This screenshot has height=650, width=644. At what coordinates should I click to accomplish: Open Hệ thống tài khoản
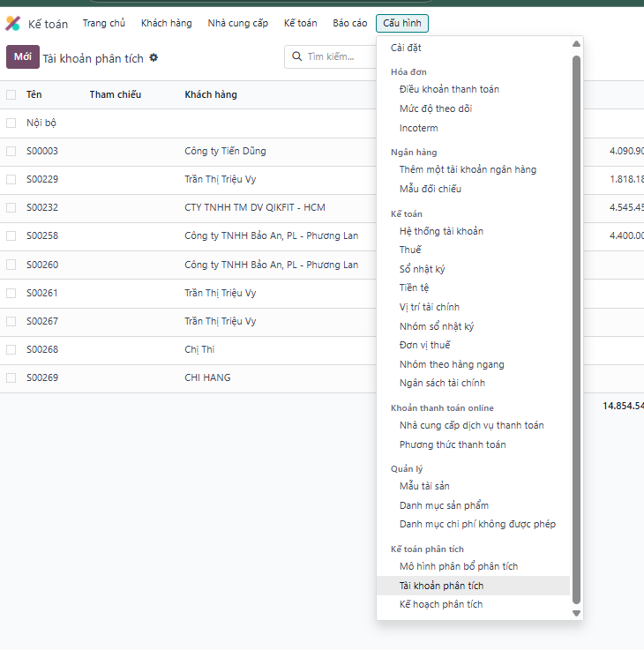click(441, 231)
